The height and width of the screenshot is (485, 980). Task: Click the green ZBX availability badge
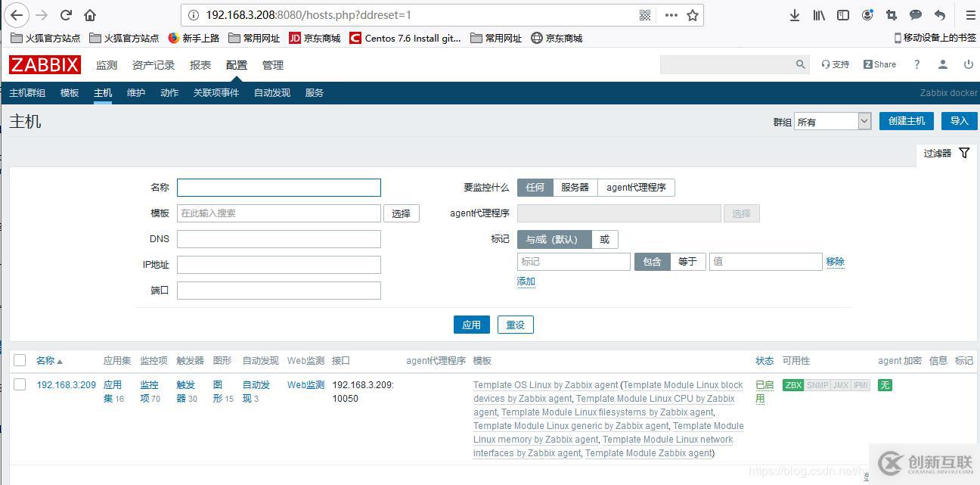[793, 385]
